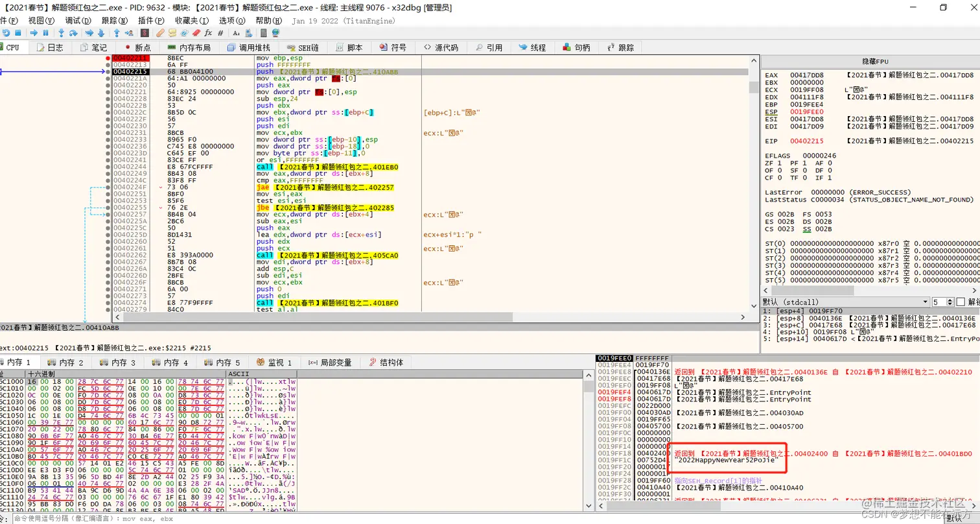
Task: Select the LastError 00000000 (ERROR_SUCCESS) line
Action: [x=837, y=192]
